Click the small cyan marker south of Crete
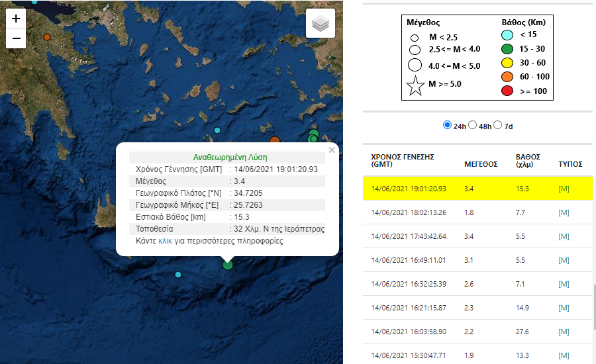Image resolution: width=596 pixels, height=364 pixels. pyautogui.click(x=178, y=274)
